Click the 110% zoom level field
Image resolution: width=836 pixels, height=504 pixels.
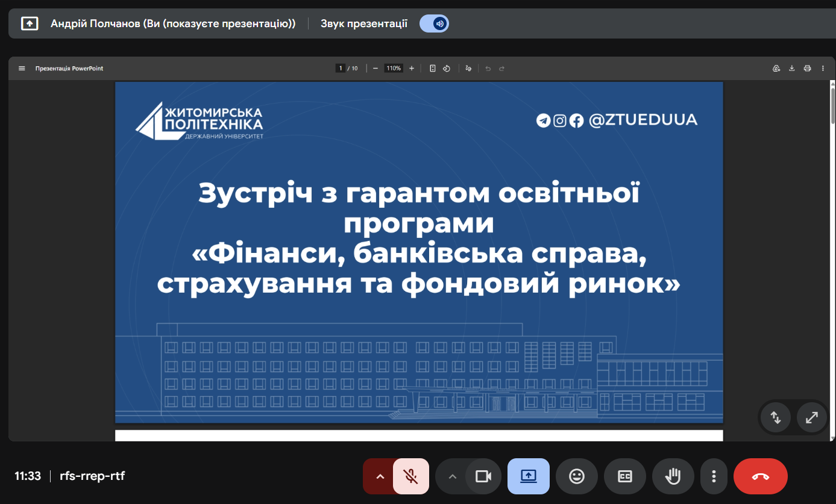394,69
